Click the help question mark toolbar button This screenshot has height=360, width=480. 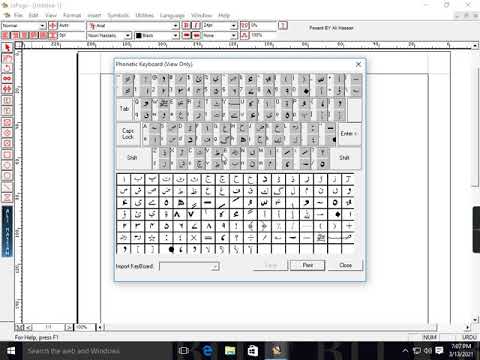point(283,25)
